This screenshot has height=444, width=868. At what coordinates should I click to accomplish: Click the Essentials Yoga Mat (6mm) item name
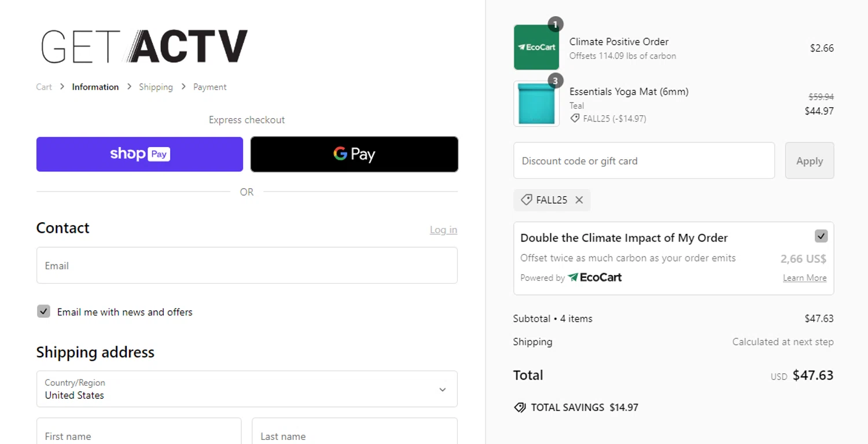pyautogui.click(x=629, y=91)
